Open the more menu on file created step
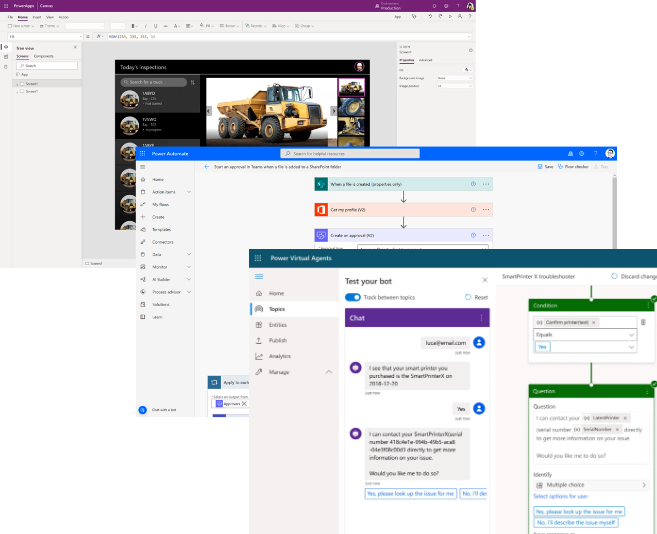 click(x=486, y=184)
